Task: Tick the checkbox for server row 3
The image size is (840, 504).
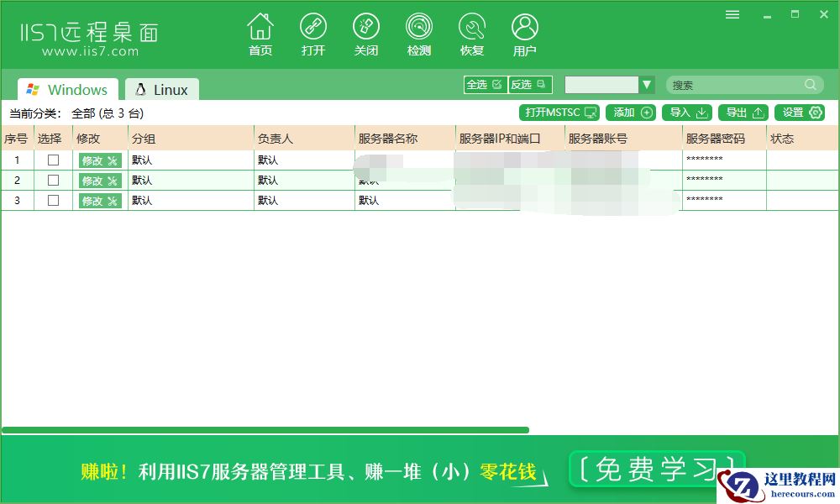Action: pyautogui.click(x=53, y=200)
